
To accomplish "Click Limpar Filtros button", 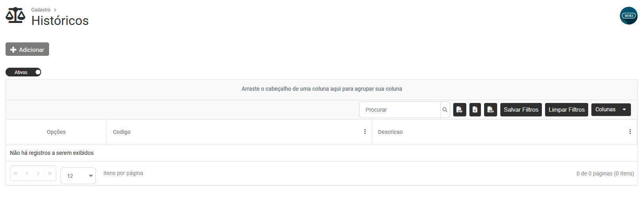I will pos(566,110).
